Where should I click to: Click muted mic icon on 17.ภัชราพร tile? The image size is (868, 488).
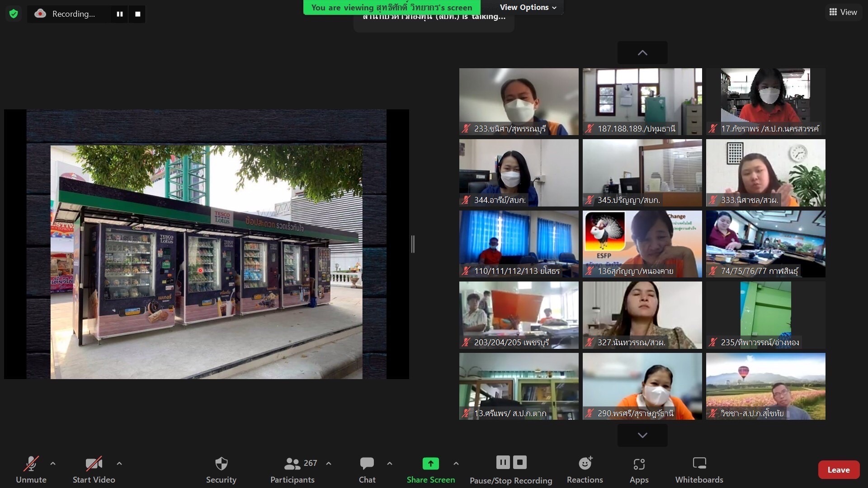(713, 129)
